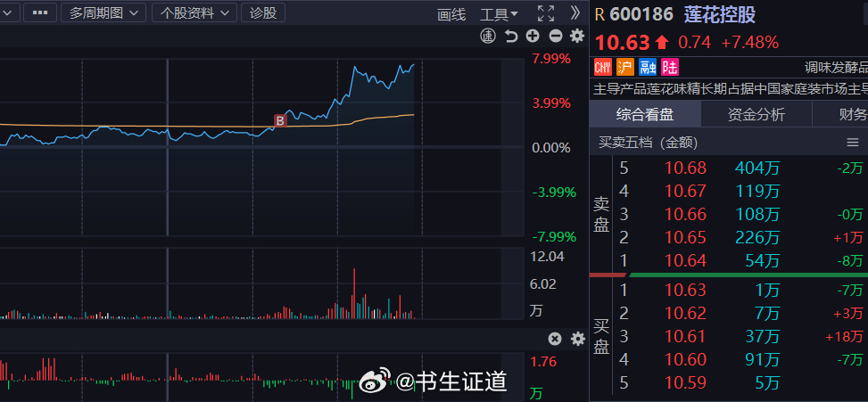The height and width of the screenshot is (402, 868).
Task: Open the 工具 dropdown menu
Action: tap(499, 14)
